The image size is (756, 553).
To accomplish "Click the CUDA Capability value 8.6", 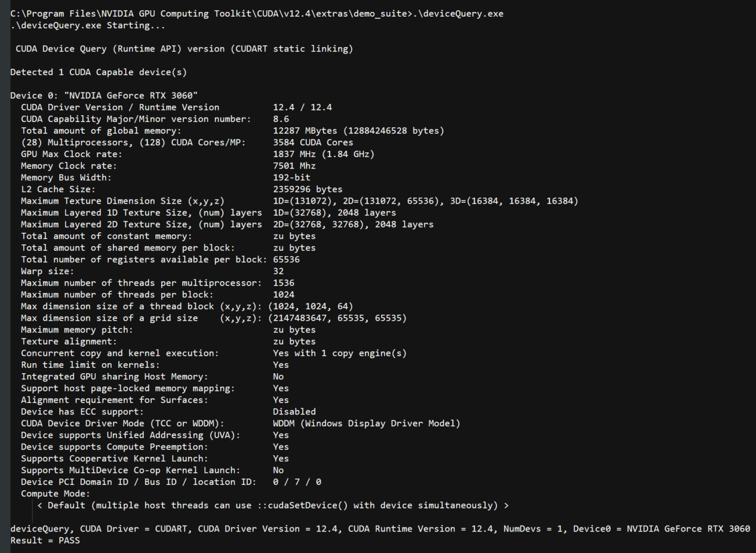I will click(x=281, y=119).
